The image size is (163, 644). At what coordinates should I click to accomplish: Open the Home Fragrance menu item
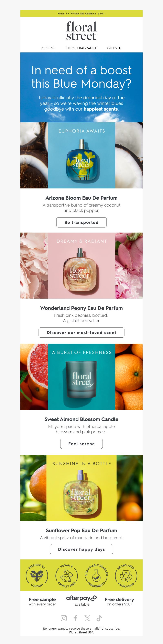82,48
